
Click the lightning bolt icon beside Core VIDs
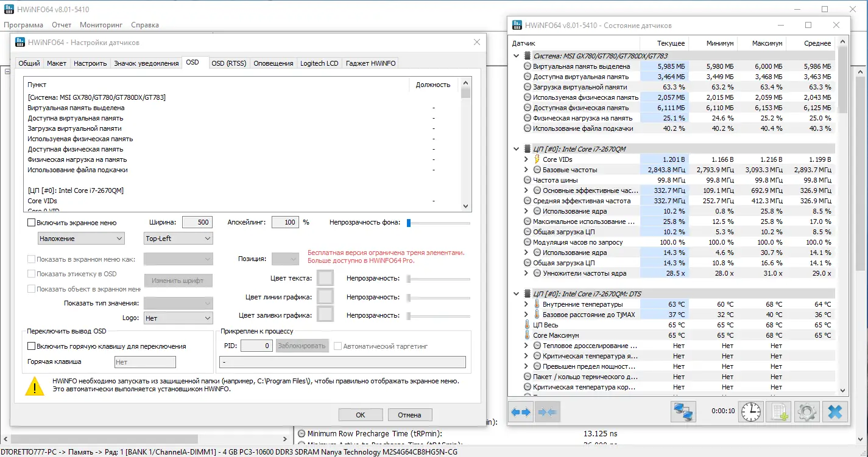point(537,159)
